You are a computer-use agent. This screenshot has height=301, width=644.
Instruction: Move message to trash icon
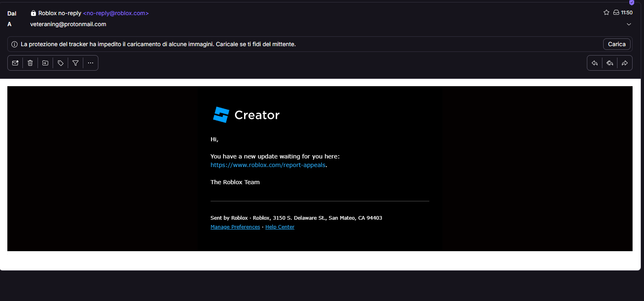30,63
